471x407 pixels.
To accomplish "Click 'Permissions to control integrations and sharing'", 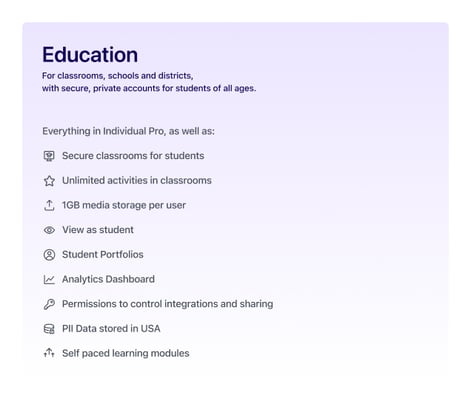I will (x=168, y=304).
